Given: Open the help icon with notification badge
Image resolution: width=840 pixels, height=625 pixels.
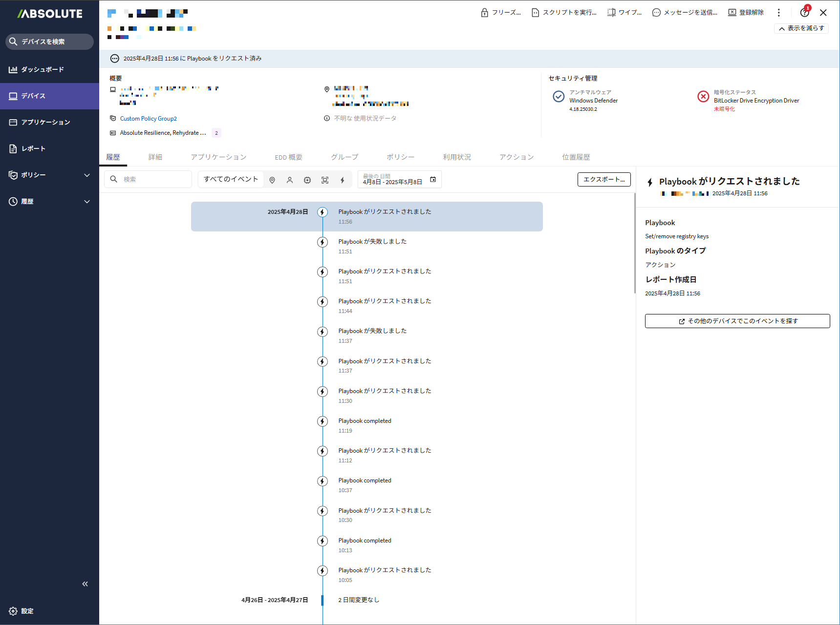Looking at the screenshot, I should click(804, 13).
